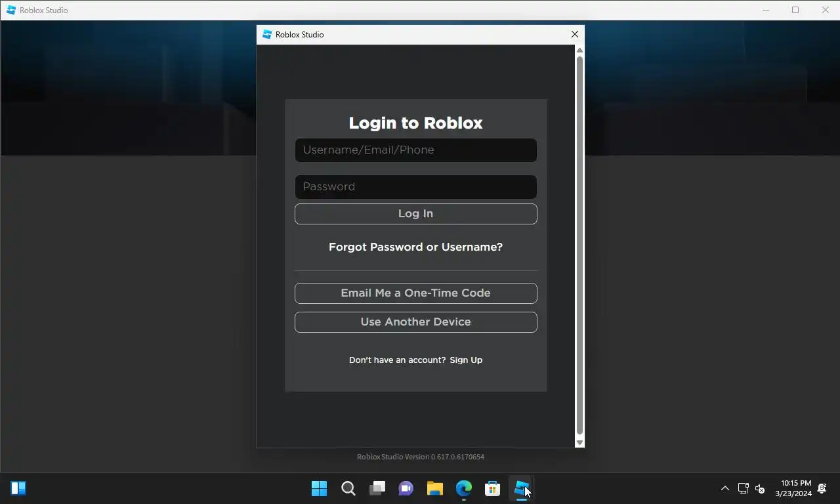Close the Roblox Studio login dialog
The width and height of the screenshot is (840, 504).
[575, 35]
